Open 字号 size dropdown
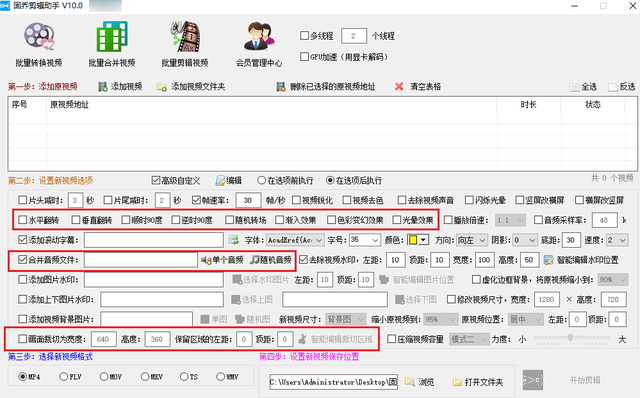Image resolution: width=640 pixels, height=398 pixels. pos(365,240)
